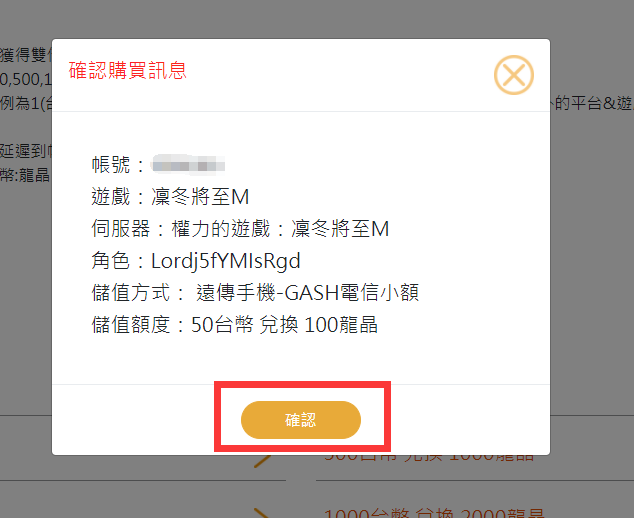Screen dimensions: 634x518
Task: Click the 角色 character label
Action: pyautogui.click(x=112, y=261)
